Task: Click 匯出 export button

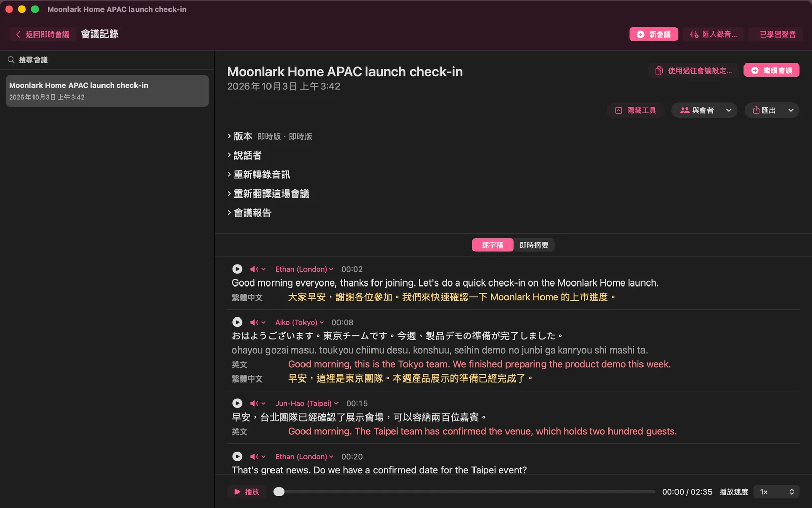Action: click(x=764, y=110)
